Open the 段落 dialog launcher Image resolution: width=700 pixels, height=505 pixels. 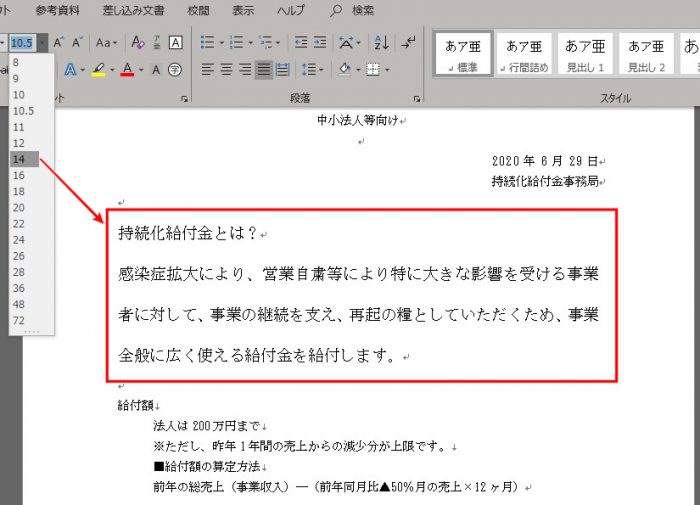coord(417,99)
